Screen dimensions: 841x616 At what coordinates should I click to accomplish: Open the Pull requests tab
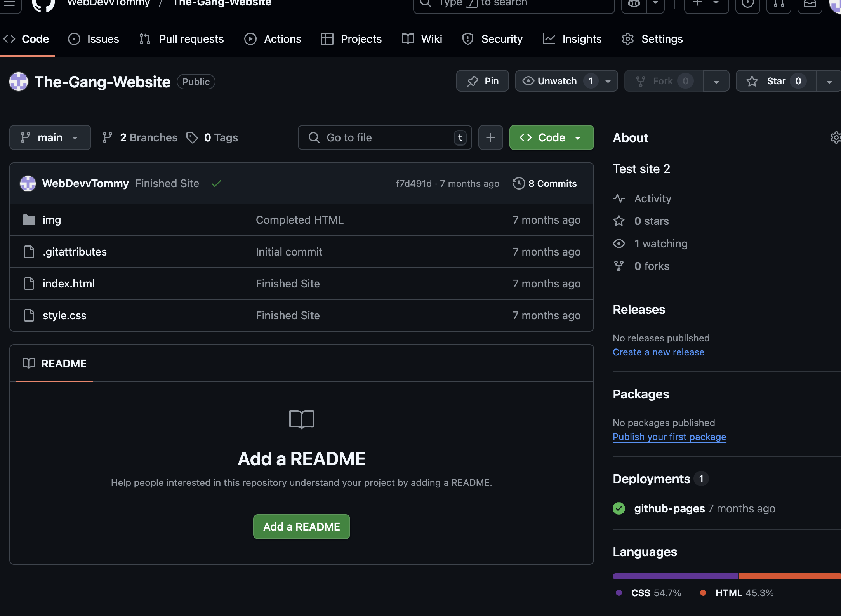tap(181, 39)
